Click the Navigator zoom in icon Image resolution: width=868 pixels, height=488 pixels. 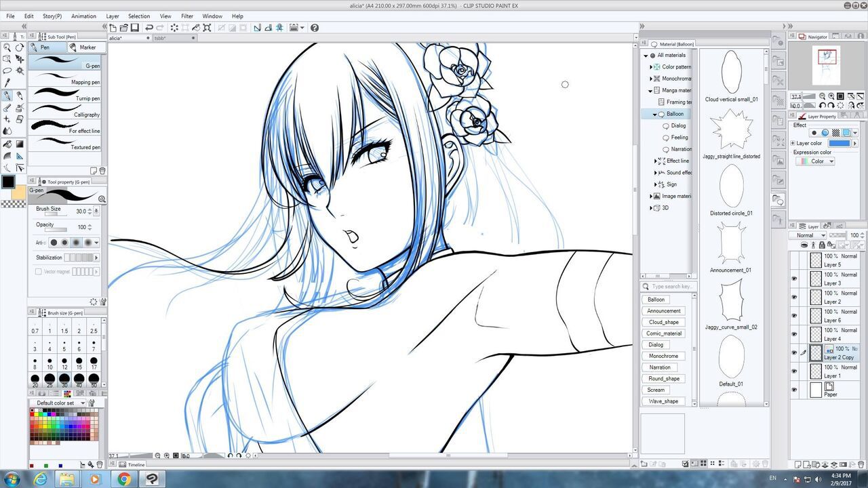click(831, 96)
